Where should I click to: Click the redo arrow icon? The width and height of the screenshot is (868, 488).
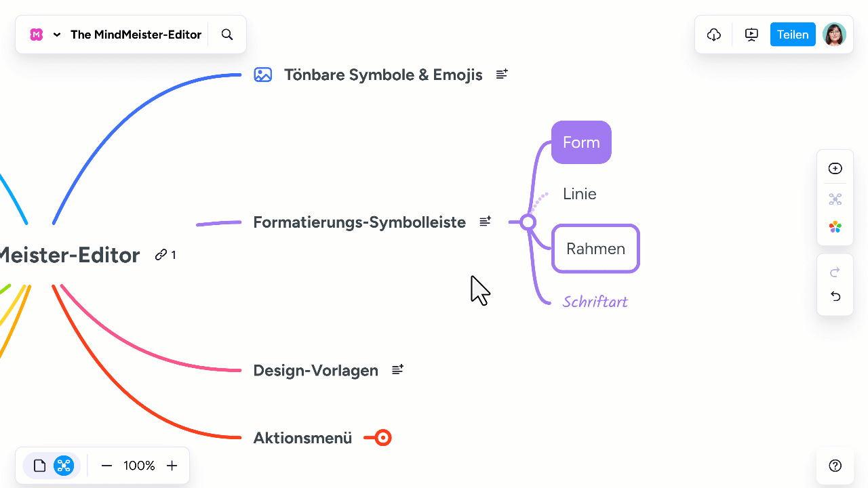(835, 272)
